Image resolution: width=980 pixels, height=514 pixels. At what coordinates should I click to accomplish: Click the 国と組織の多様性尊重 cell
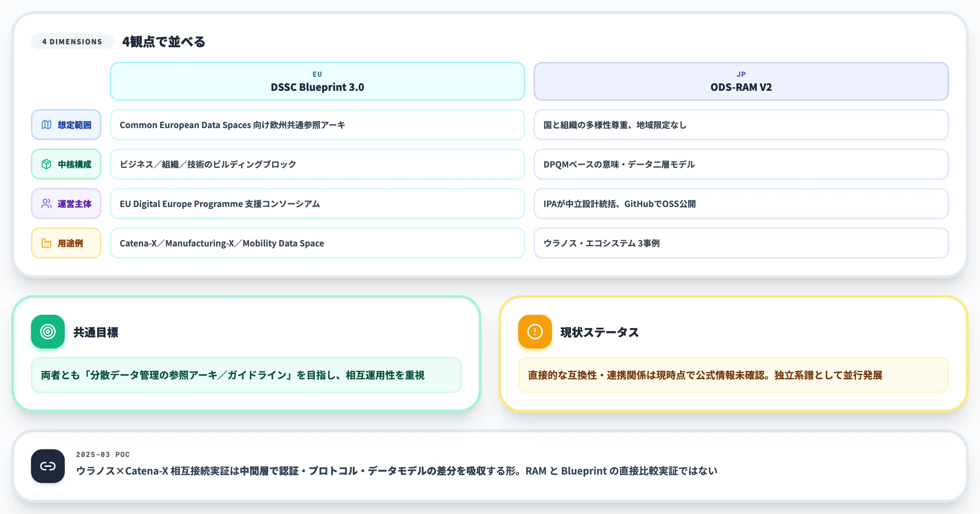[x=741, y=125]
